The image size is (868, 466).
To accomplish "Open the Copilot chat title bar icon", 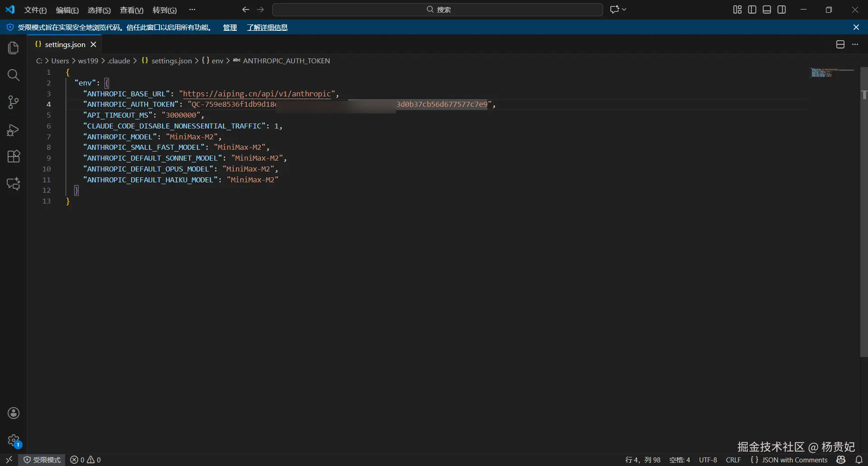I will pos(614,10).
